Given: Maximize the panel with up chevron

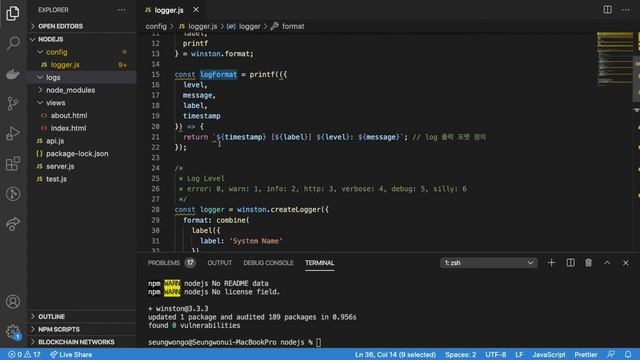Looking at the screenshot, I should [x=607, y=263].
